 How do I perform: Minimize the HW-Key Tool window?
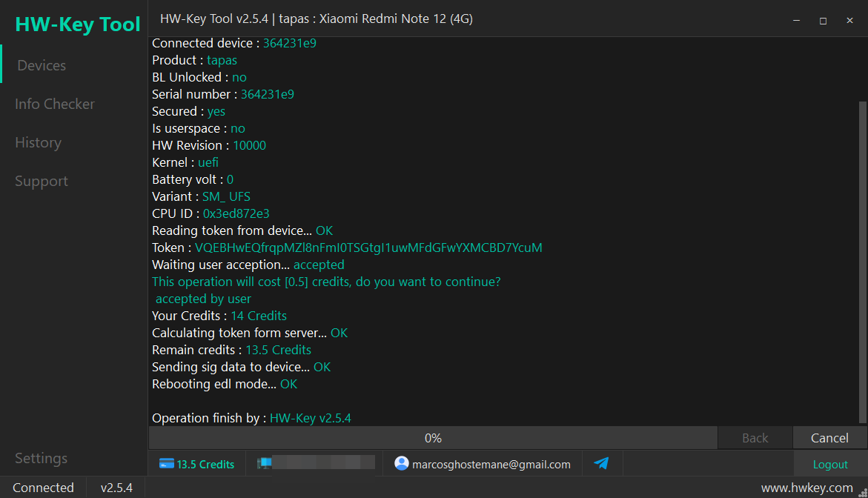click(796, 21)
